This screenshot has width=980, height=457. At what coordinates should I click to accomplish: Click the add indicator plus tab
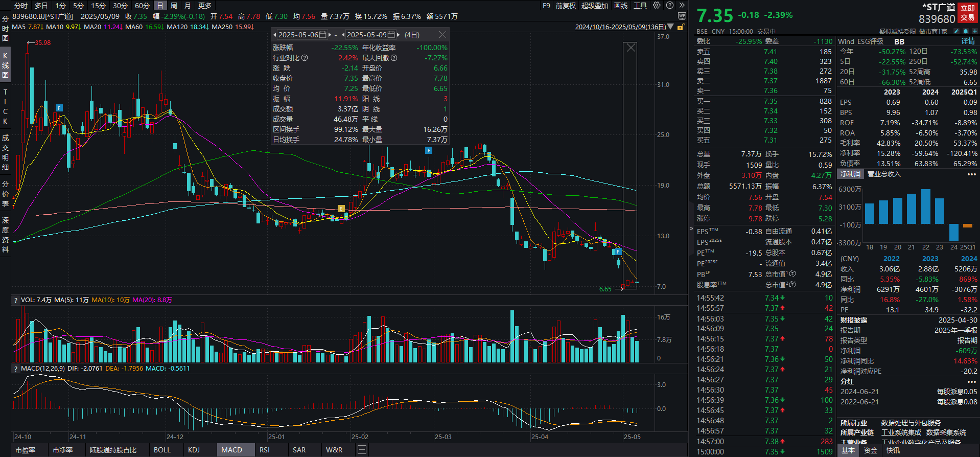pyautogui.click(x=362, y=450)
